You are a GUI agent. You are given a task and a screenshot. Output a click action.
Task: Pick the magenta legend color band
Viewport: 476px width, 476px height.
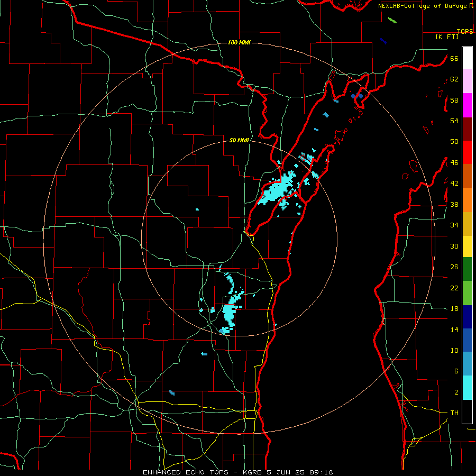pos(467,105)
